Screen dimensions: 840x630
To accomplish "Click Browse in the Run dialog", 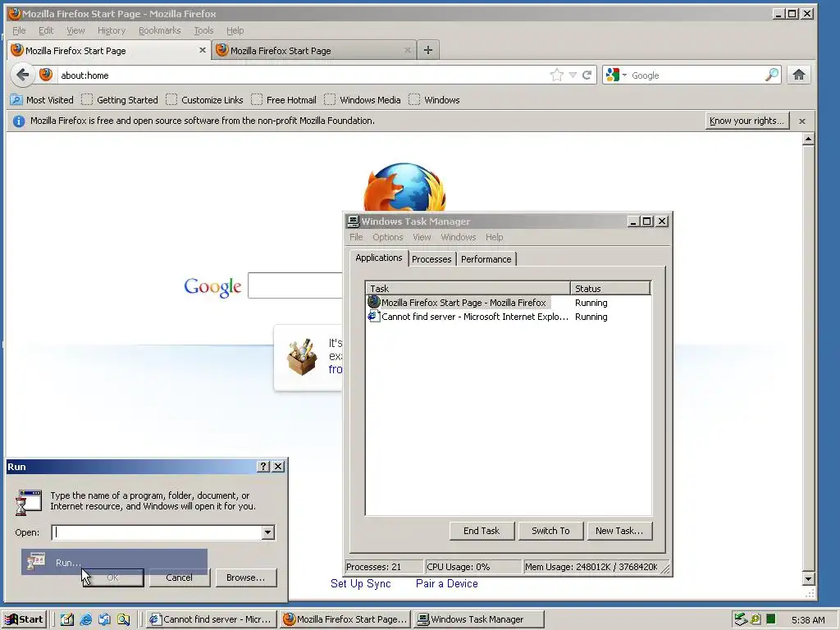I will coord(246,577).
